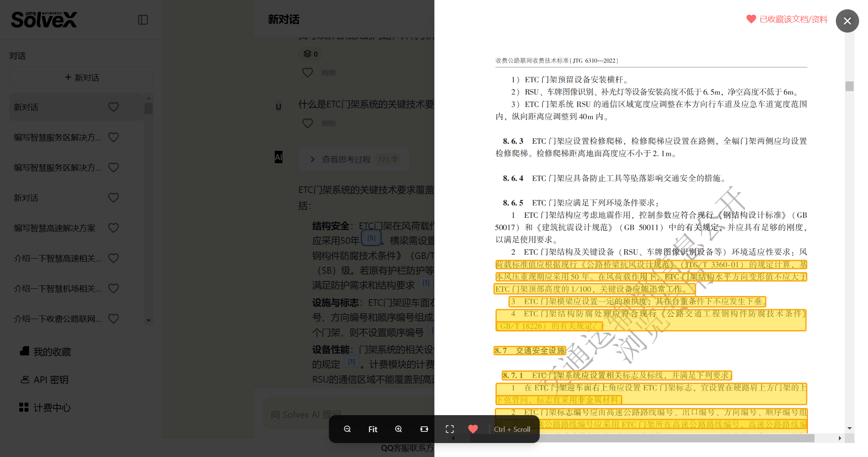
Task: Open 我的收藏 in sidebar
Action: [x=52, y=352]
